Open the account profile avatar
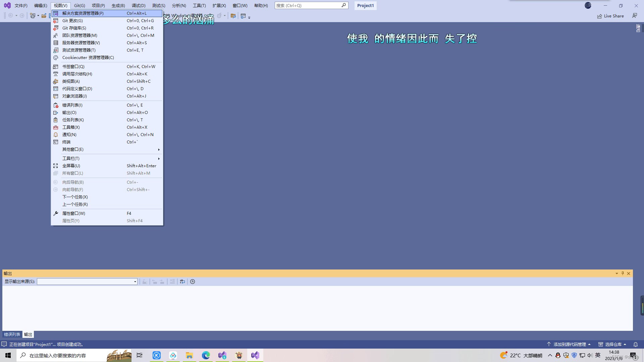Viewport: 644px width, 362px height. point(588,5)
